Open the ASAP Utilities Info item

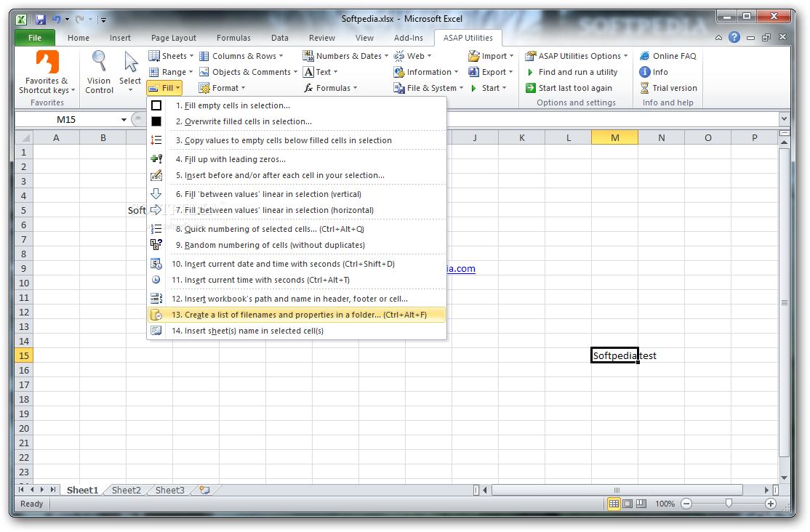[654, 72]
